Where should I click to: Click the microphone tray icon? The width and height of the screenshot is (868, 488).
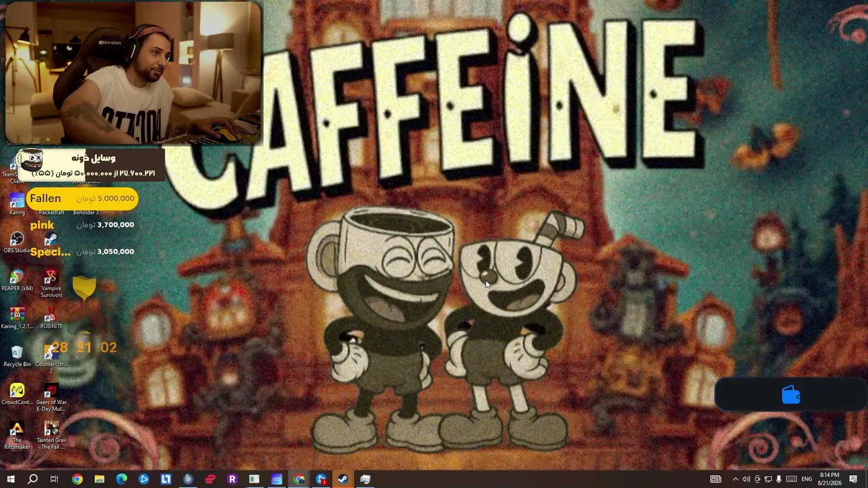779,479
